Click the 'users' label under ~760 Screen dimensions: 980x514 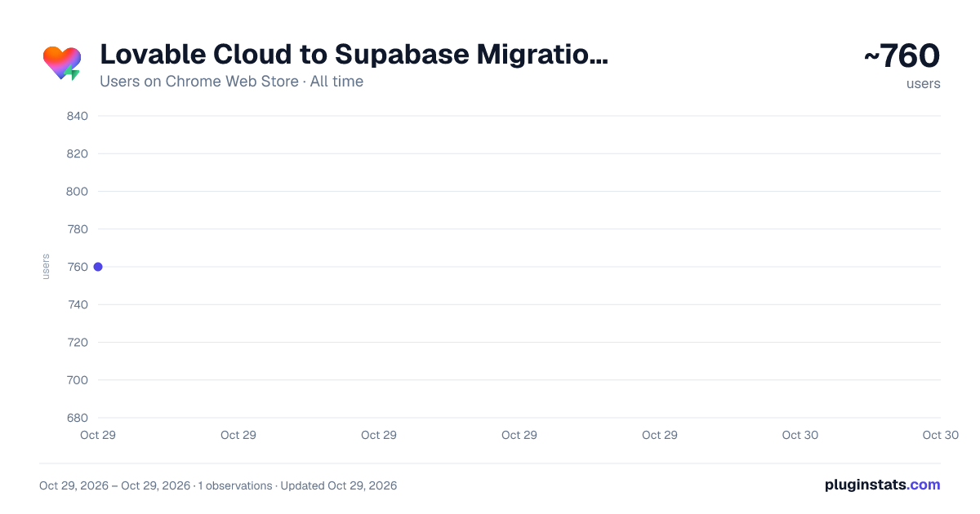click(924, 83)
